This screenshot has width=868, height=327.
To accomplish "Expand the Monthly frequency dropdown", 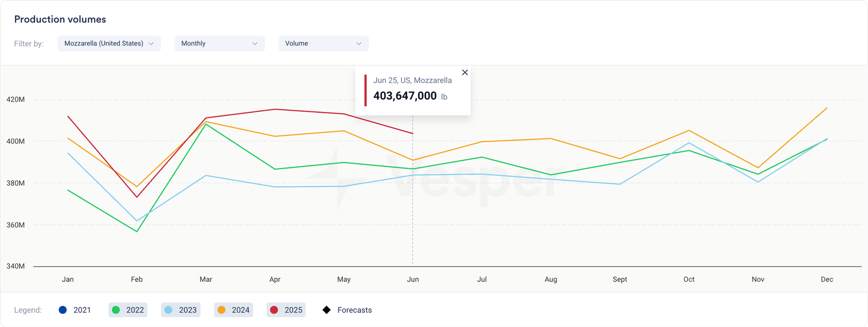I will coord(219,43).
